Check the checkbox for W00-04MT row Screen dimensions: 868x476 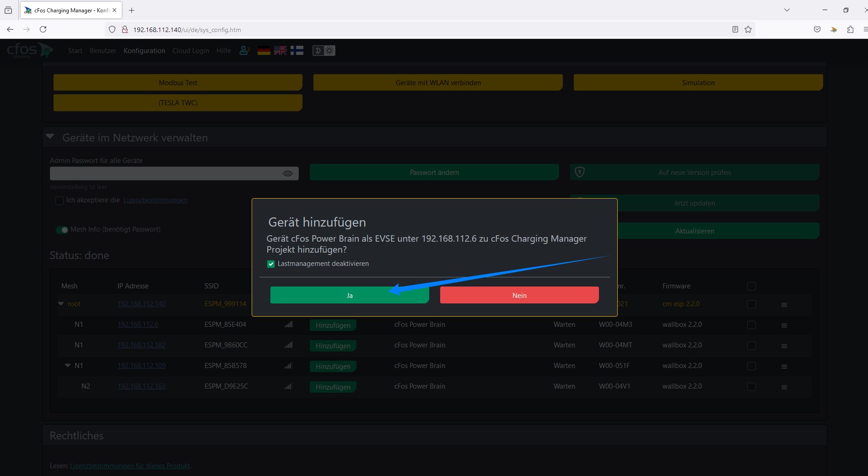point(751,346)
